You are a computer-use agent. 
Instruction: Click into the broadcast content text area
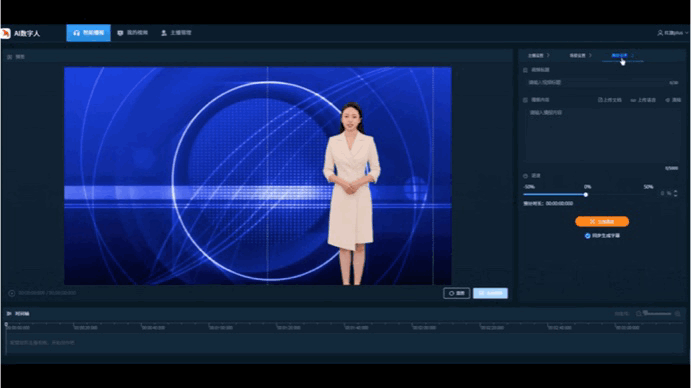pyautogui.click(x=602, y=136)
